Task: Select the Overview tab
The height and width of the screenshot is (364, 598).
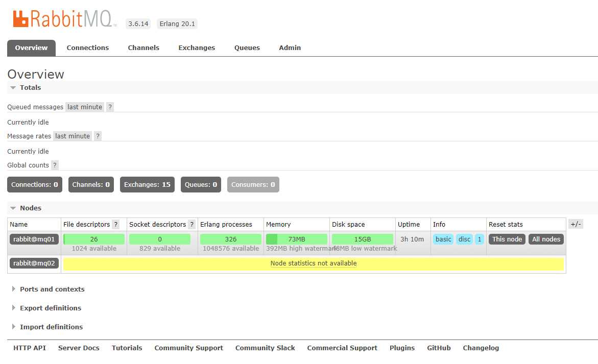Action: point(31,48)
